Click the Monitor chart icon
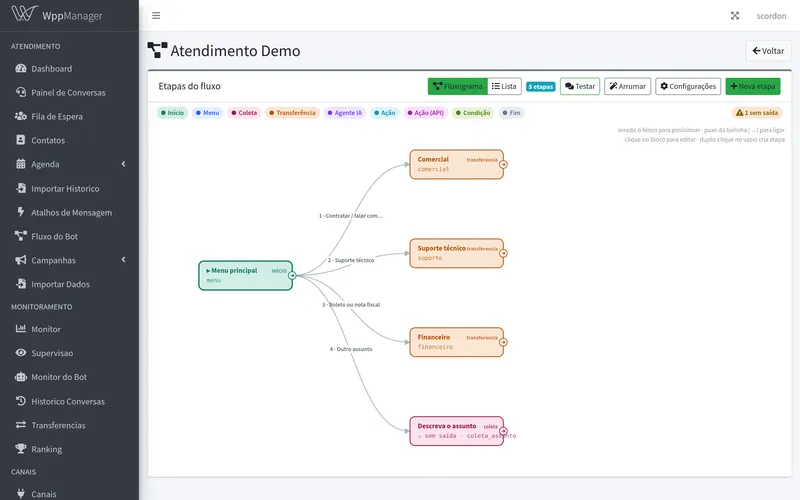 20,329
